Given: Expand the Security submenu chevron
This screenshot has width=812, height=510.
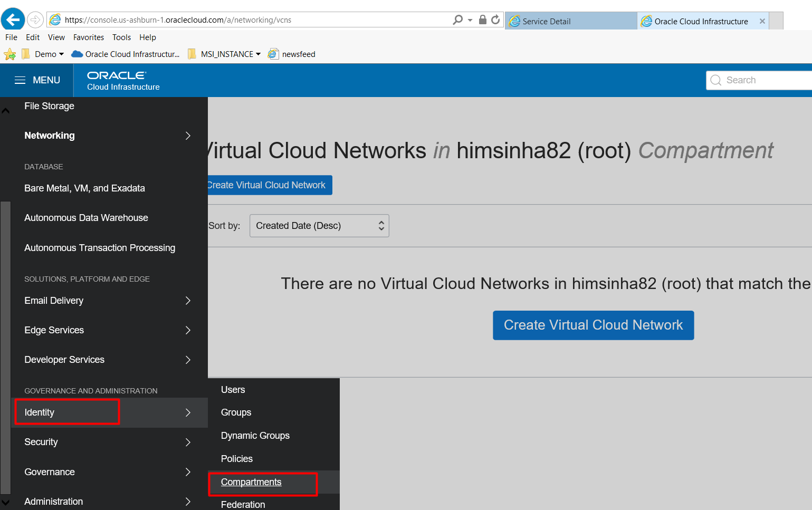Looking at the screenshot, I should (x=188, y=442).
